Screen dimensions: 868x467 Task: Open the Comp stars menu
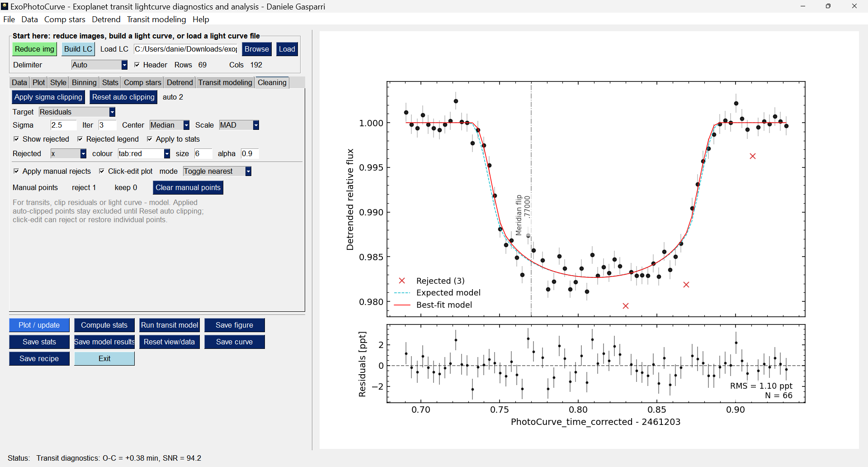[65, 19]
